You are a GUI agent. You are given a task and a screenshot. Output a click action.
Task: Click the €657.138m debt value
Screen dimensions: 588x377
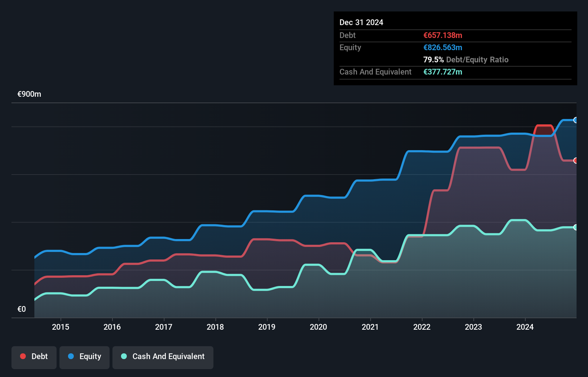click(x=443, y=35)
